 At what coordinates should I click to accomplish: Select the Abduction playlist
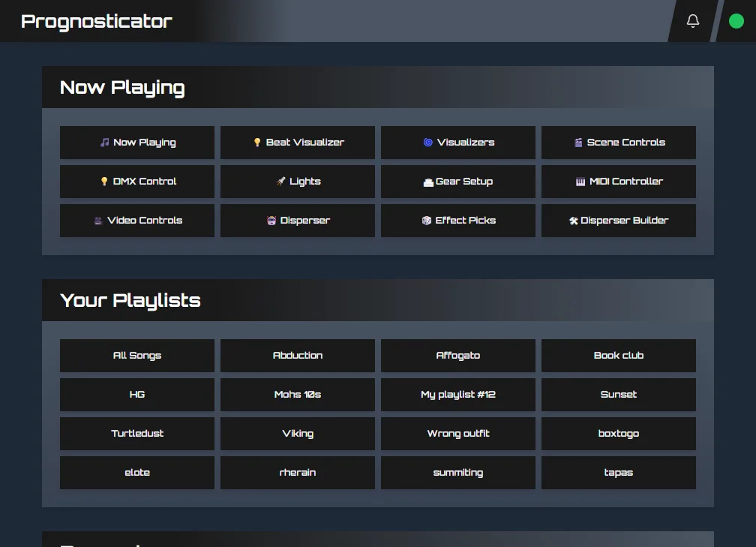tap(298, 356)
